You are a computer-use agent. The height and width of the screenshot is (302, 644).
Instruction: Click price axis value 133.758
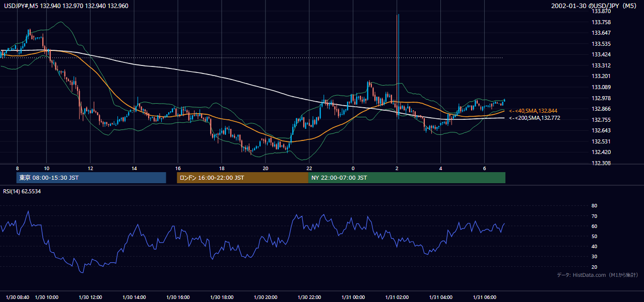click(x=601, y=23)
